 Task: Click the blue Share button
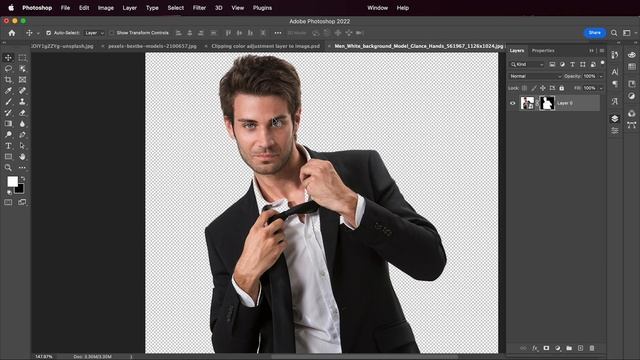pyautogui.click(x=594, y=33)
